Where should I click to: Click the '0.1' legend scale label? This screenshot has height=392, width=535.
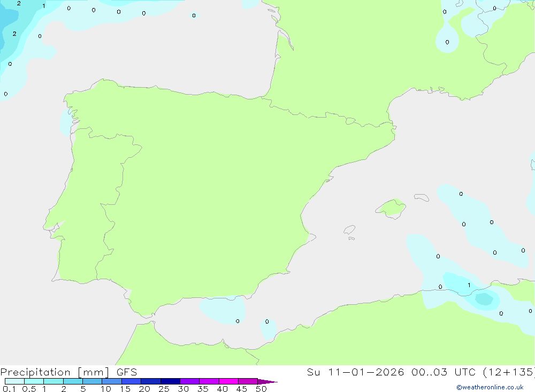[x=9, y=389]
